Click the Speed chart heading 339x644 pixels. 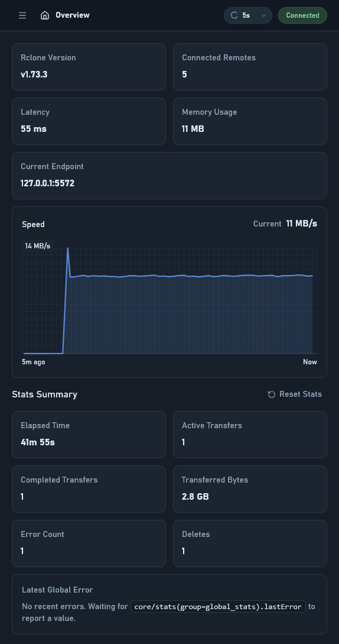pos(33,224)
